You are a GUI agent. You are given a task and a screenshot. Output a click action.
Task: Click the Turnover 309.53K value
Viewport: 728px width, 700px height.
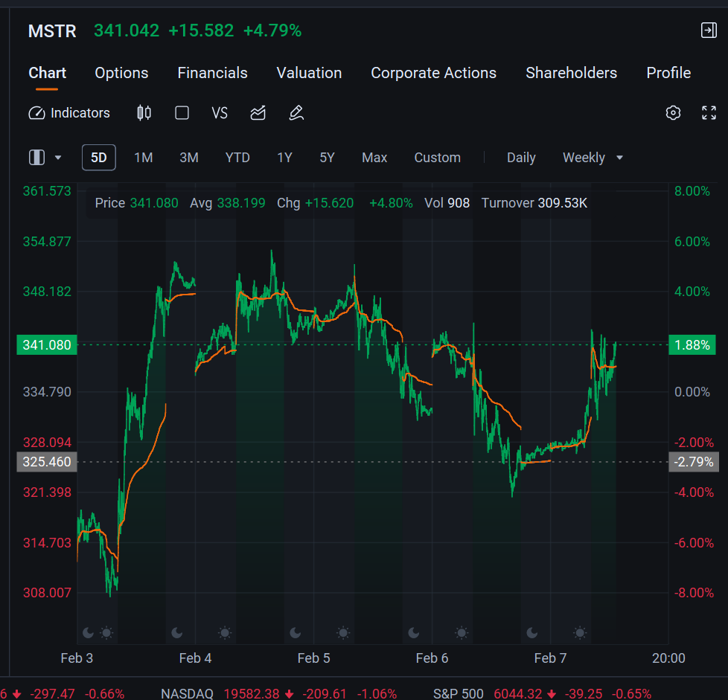(534, 203)
